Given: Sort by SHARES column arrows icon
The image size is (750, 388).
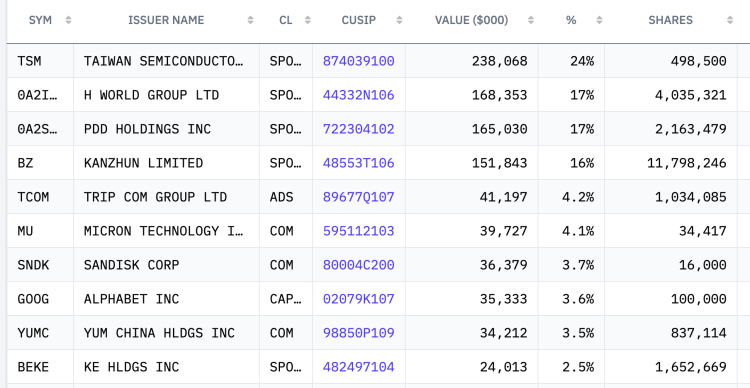Looking at the screenshot, I should (729, 20).
